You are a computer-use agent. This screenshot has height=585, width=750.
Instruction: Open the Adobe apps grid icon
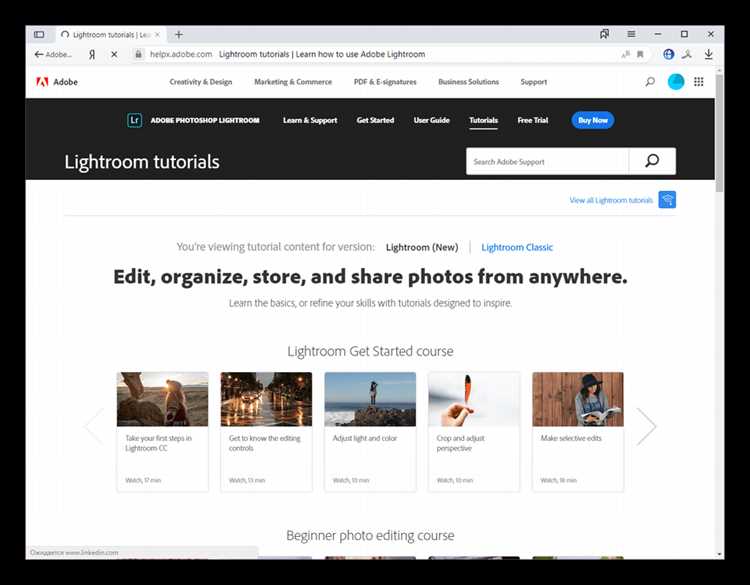[x=699, y=82]
